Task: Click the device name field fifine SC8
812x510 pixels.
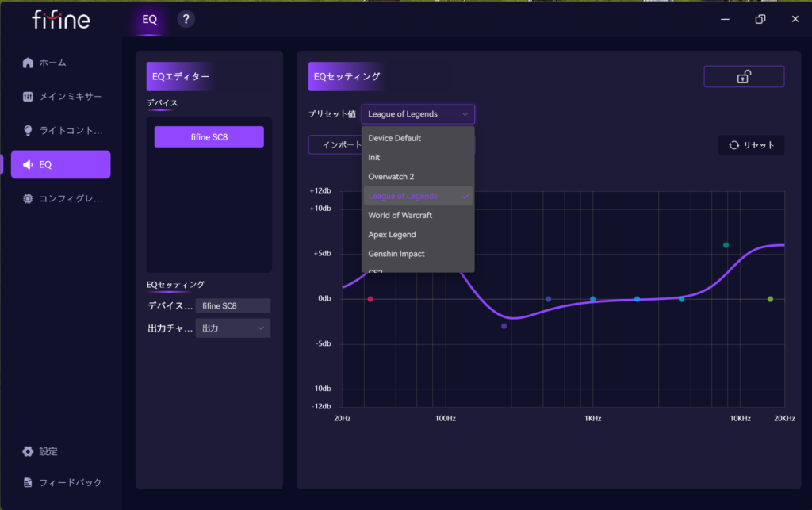Action: coord(233,306)
